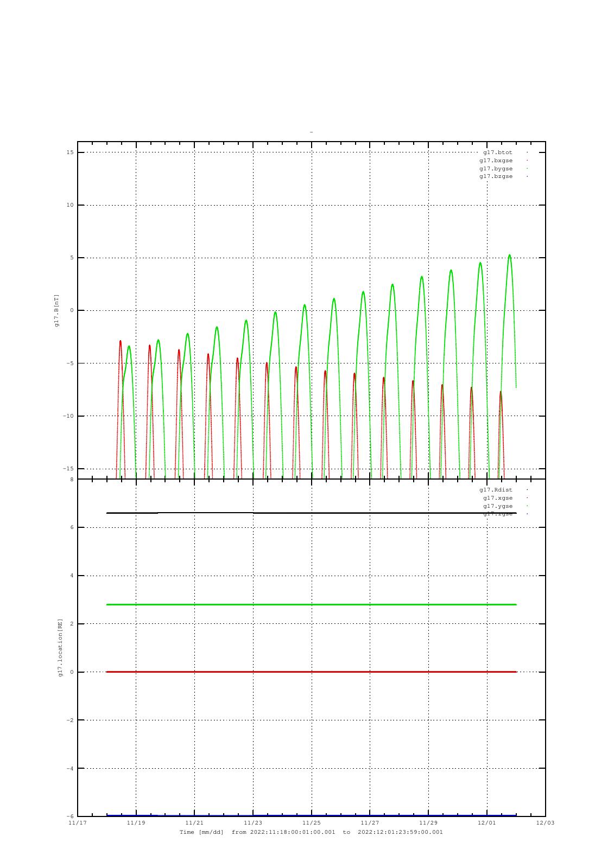This screenshot has height=868, width=614.
Task: Pick the g17.bygse legend entry
Action: click(x=496, y=169)
